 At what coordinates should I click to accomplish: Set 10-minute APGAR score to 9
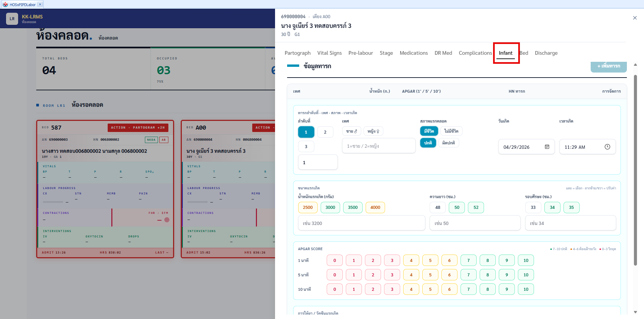point(506,289)
